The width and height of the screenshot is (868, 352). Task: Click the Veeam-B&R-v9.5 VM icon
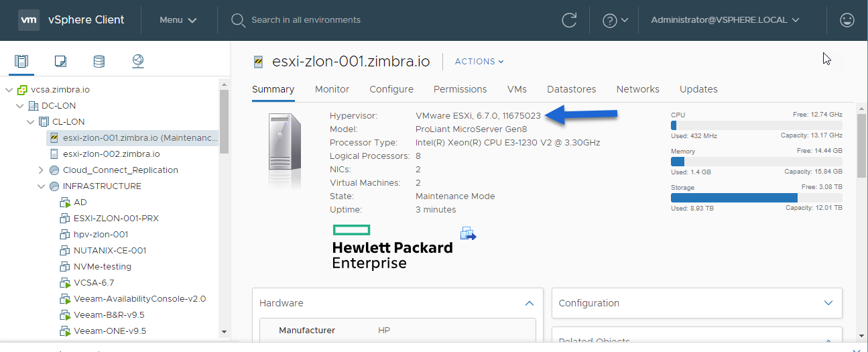click(65, 315)
